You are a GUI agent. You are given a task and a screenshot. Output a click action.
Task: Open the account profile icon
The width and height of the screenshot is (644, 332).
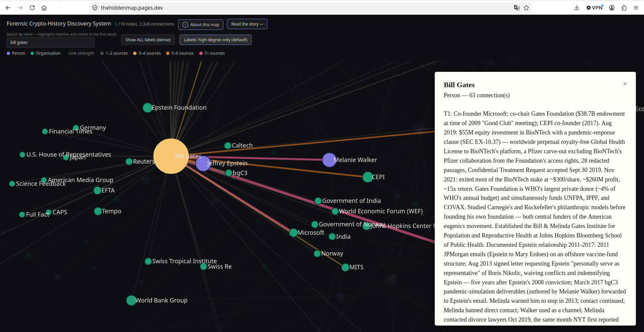tap(612, 8)
